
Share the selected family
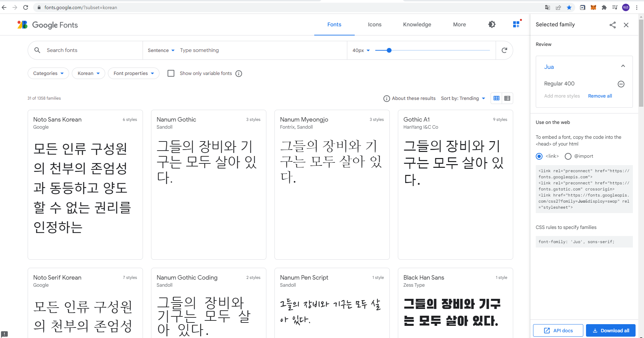click(613, 25)
